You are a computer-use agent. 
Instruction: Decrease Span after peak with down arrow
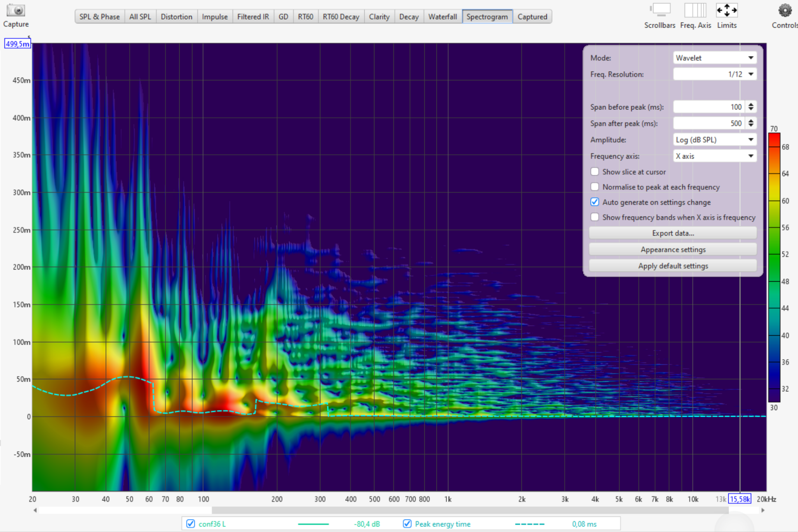(751, 126)
